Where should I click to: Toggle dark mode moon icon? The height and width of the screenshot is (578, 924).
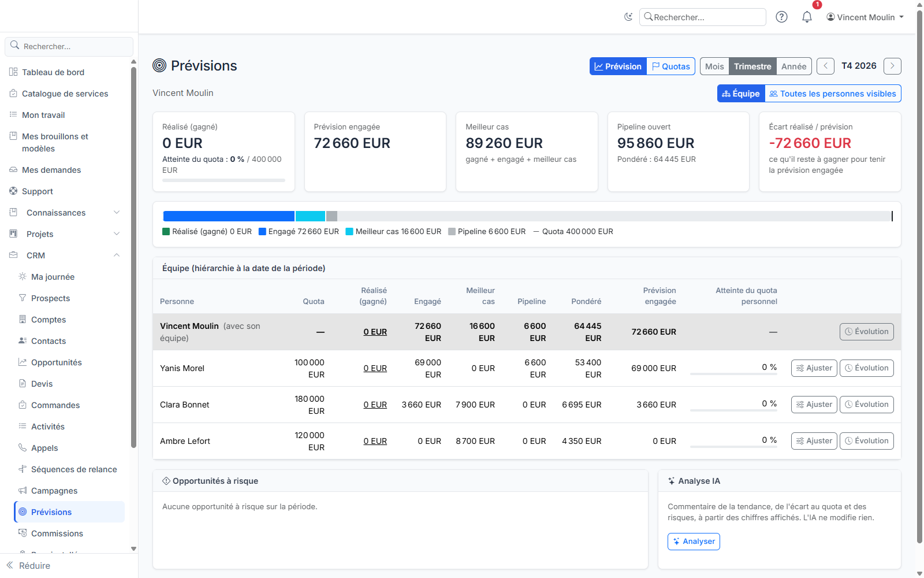628,17
